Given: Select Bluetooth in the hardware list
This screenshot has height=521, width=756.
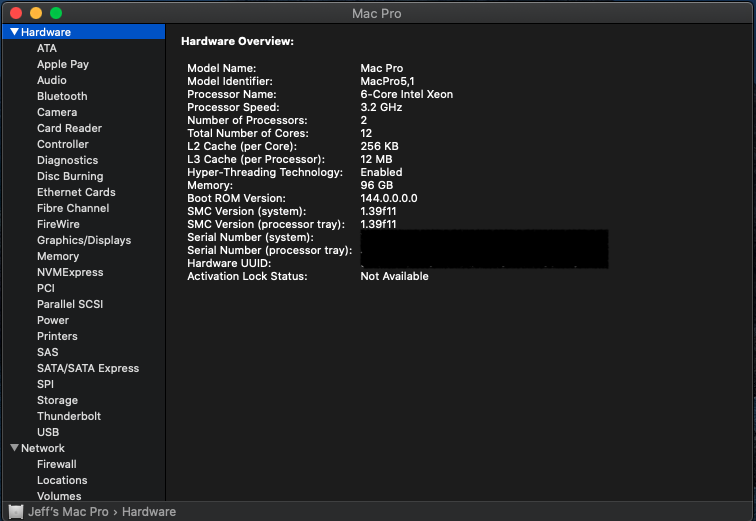Looking at the screenshot, I should point(62,96).
